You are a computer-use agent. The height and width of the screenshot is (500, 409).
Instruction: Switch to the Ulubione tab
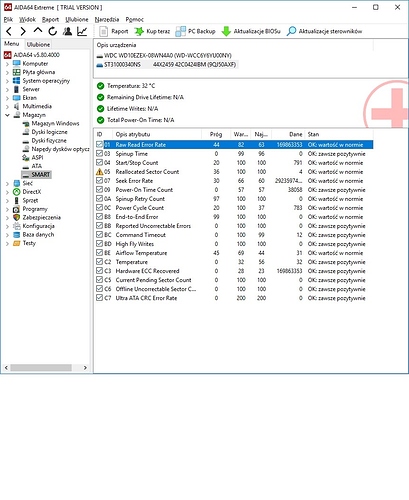pyautogui.click(x=38, y=44)
